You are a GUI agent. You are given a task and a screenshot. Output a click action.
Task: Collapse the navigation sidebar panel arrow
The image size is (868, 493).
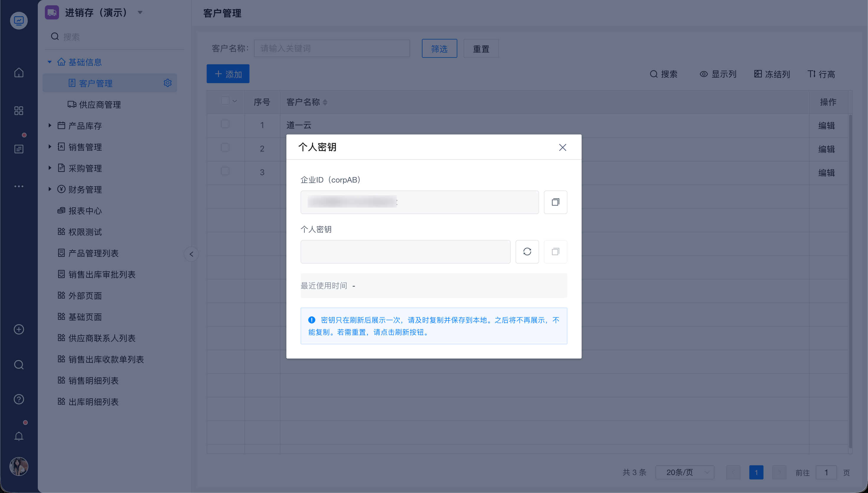coord(191,254)
